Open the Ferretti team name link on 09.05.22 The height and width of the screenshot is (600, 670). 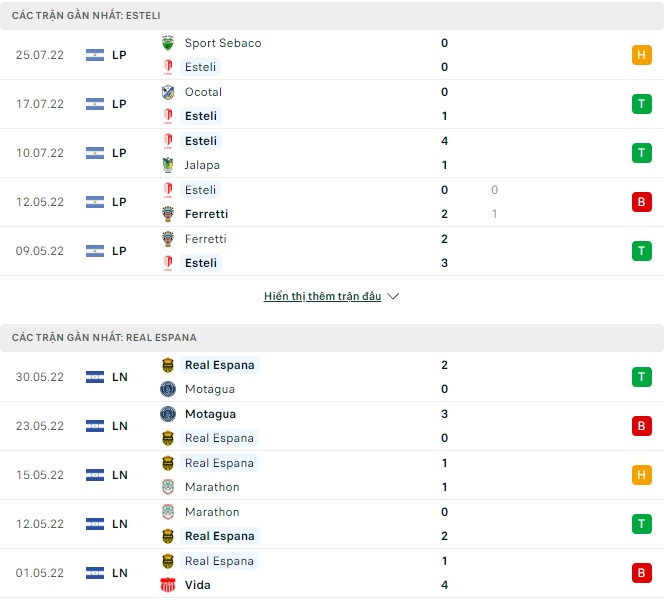coord(206,239)
